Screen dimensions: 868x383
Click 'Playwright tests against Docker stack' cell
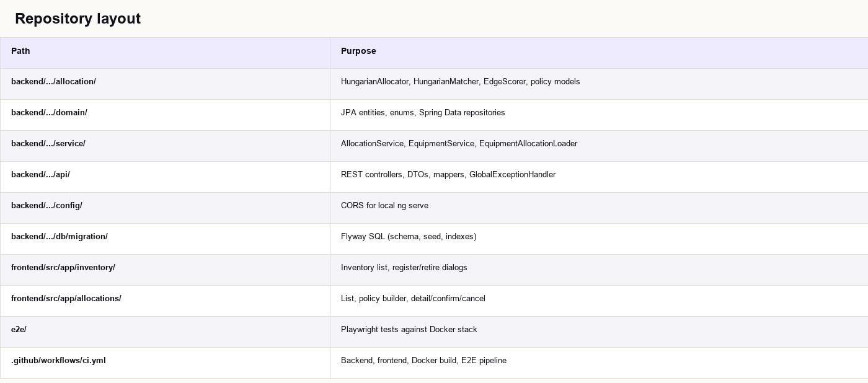point(599,332)
